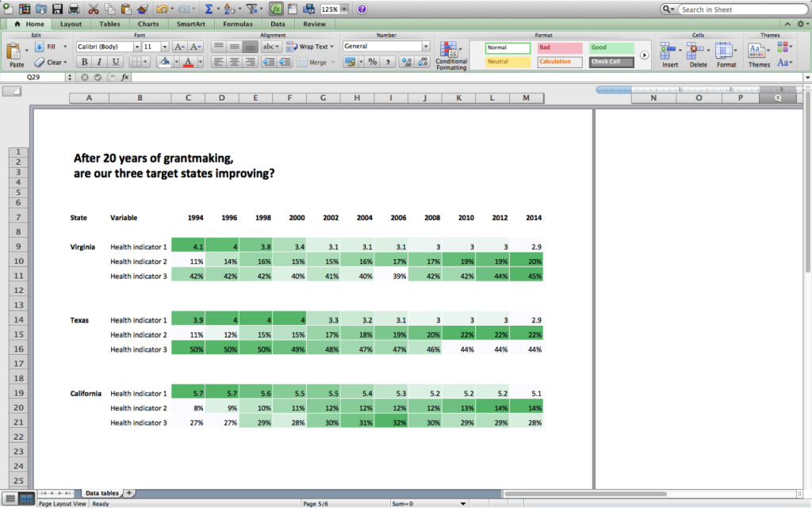The height and width of the screenshot is (508, 812).
Task: Apply the Good cell style
Action: (x=611, y=48)
